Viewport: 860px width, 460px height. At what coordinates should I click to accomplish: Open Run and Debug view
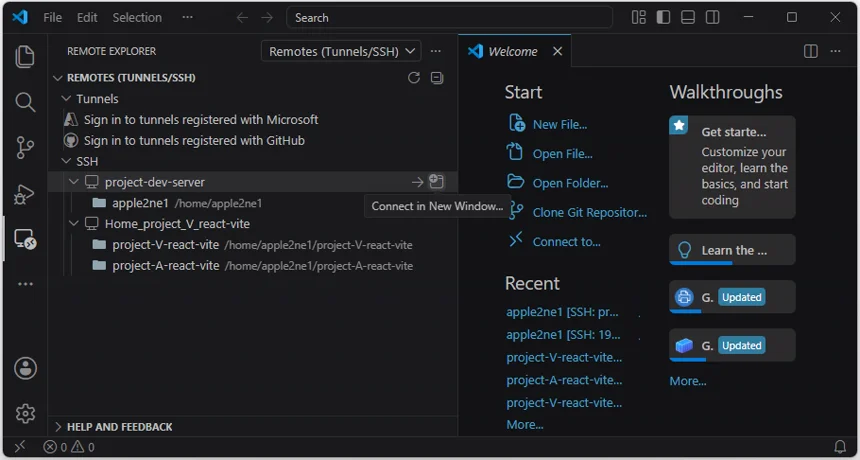point(25,194)
